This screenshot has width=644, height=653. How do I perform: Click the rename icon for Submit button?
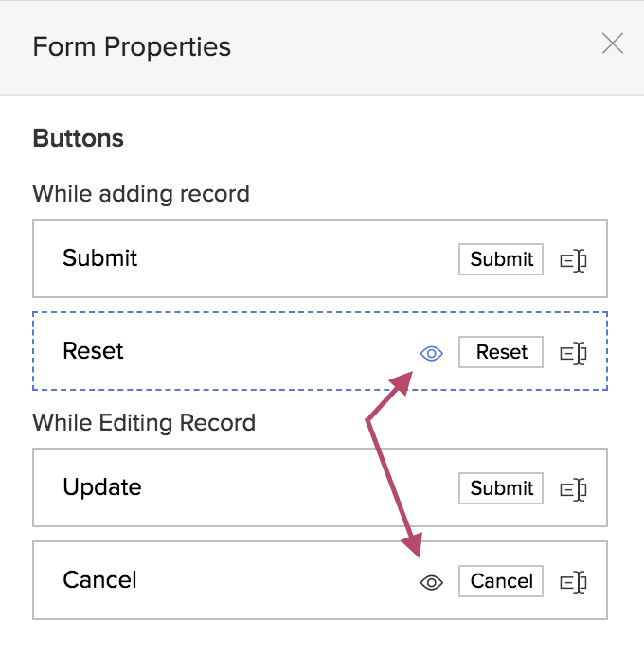573,260
